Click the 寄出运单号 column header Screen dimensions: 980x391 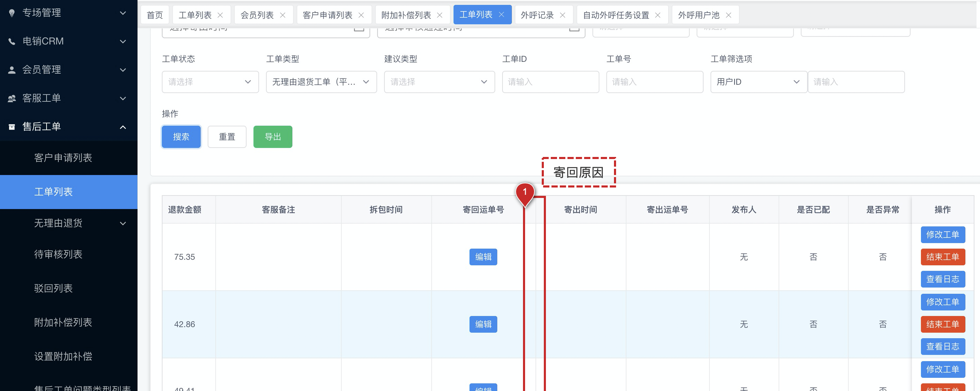click(x=667, y=210)
